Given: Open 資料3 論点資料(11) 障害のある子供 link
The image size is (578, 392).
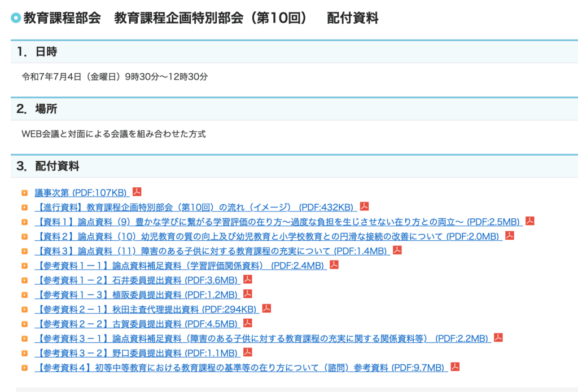Looking at the screenshot, I should pos(211,251).
